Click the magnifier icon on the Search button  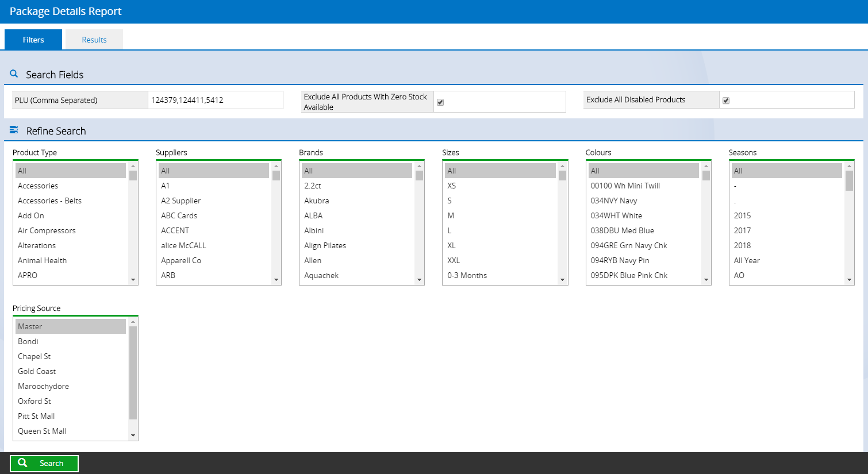(x=22, y=463)
